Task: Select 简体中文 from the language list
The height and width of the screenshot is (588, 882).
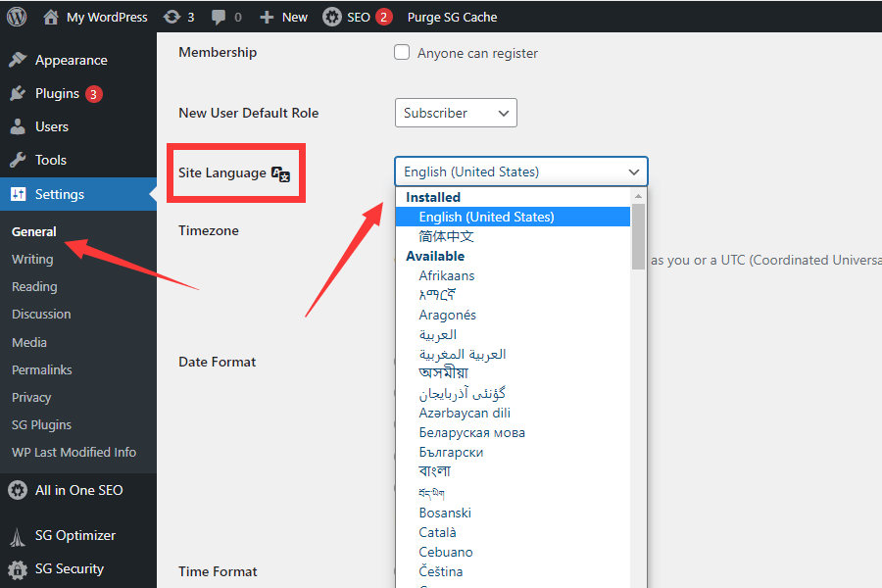Action: click(447, 236)
